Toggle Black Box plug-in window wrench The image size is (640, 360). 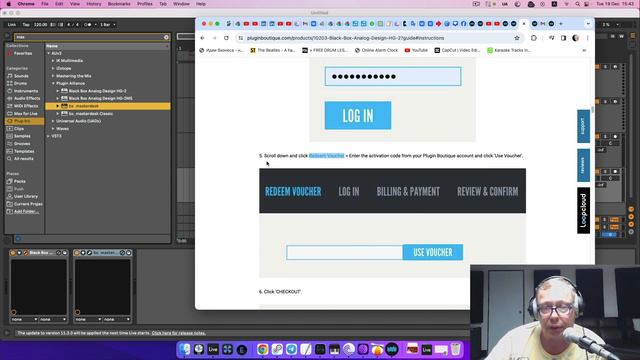pos(25,253)
